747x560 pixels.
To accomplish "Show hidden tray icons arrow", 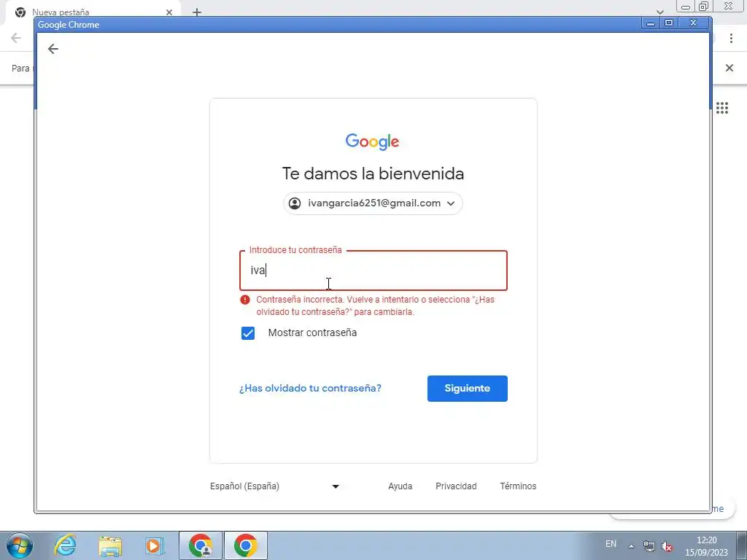I will pyautogui.click(x=631, y=546).
